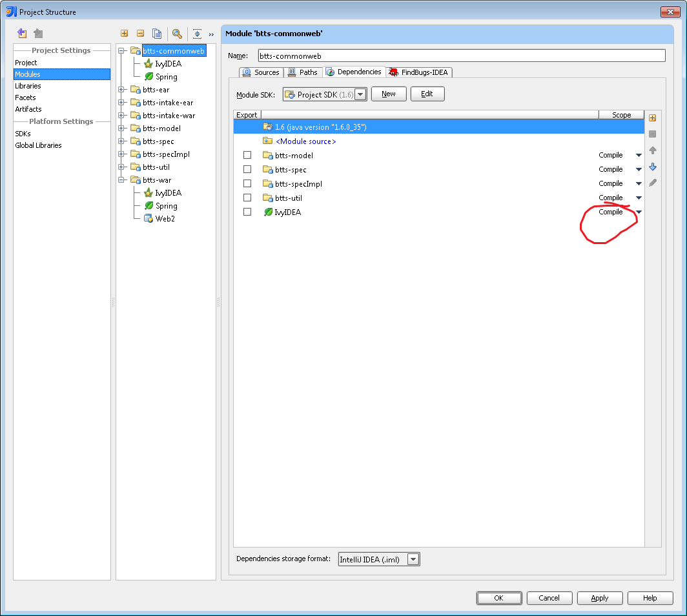Select btts-commonweb module in tree
Image resolution: width=687 pixels, height=616 pixels.
tap(174, 51)
